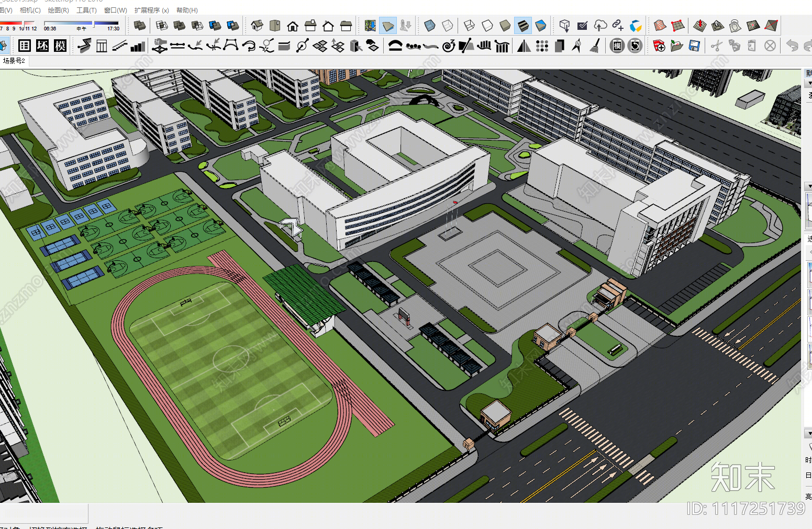Viewport: 812px width, 529px height.
Task: Select the Split solid tool
Action: point(233,25)
